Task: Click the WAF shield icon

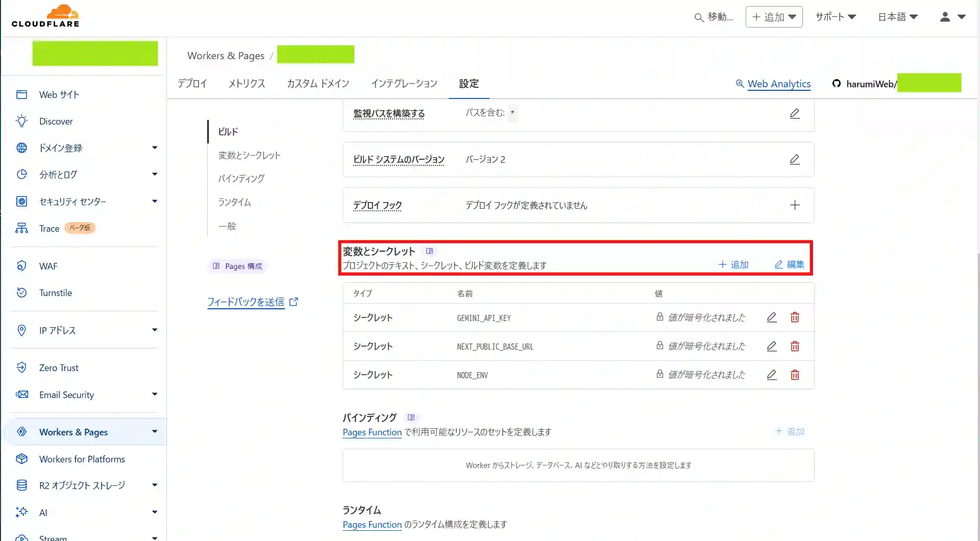Action: tap(21, 266)
